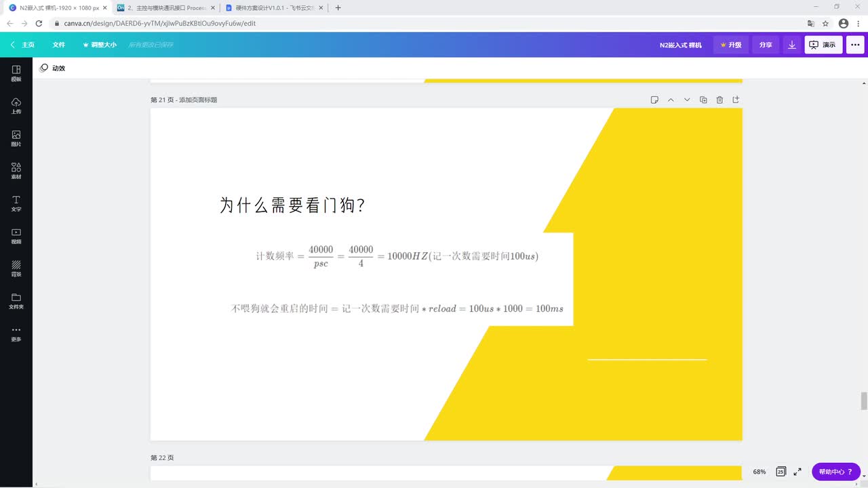Open the Chrome three-dot menu

(859, 23)
